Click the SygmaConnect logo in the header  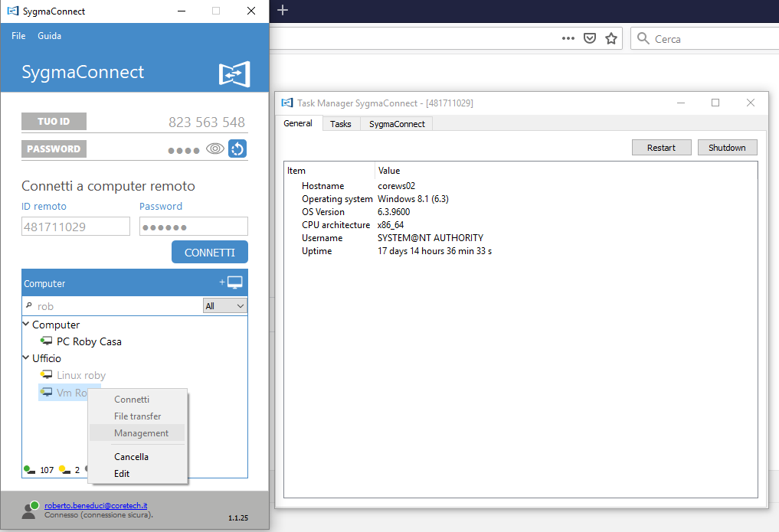click(x=234, y=74)
